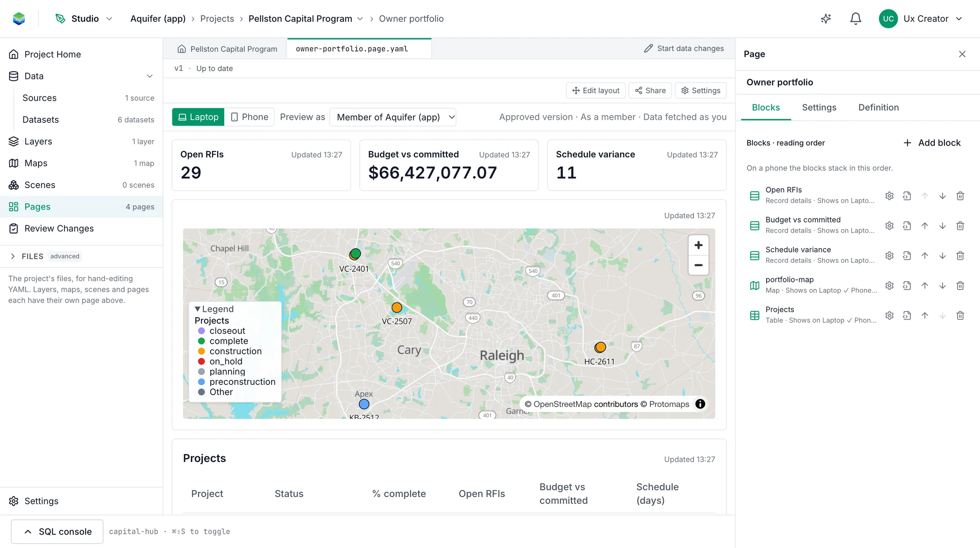Select the owner-portfolio.page.yaml tab
The height and width of the screenshot is (548, 980).
[352, 49]
